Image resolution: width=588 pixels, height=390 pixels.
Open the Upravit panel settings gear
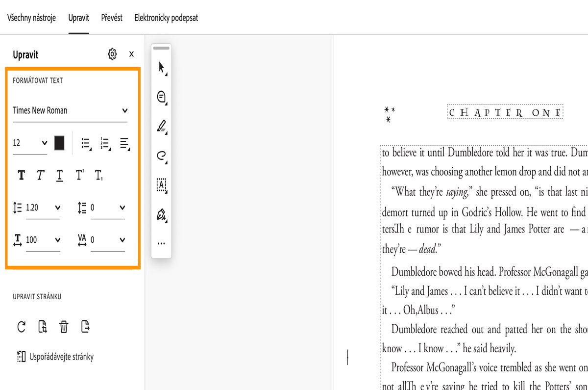pyautogui.click(x=112, y=54)
